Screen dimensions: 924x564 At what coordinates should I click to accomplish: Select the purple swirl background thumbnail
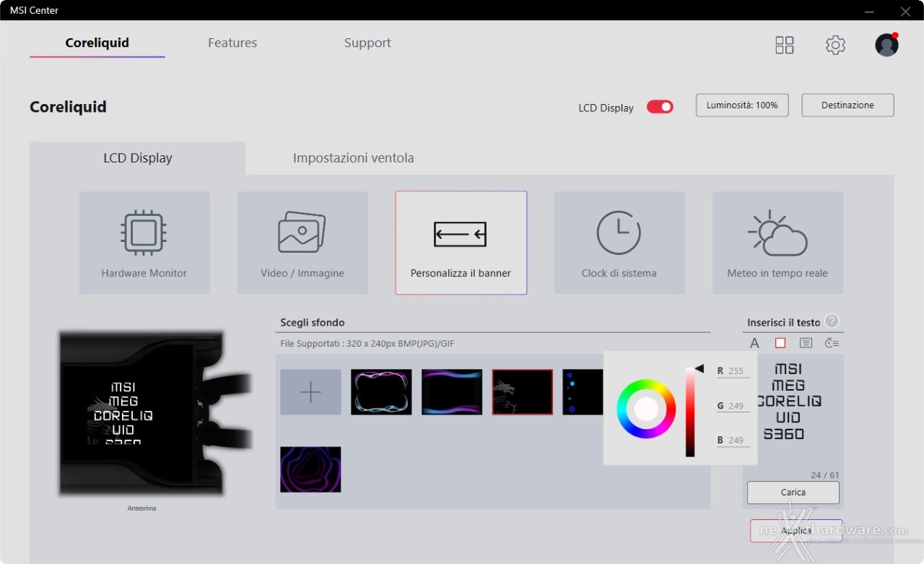pos(311,469)
